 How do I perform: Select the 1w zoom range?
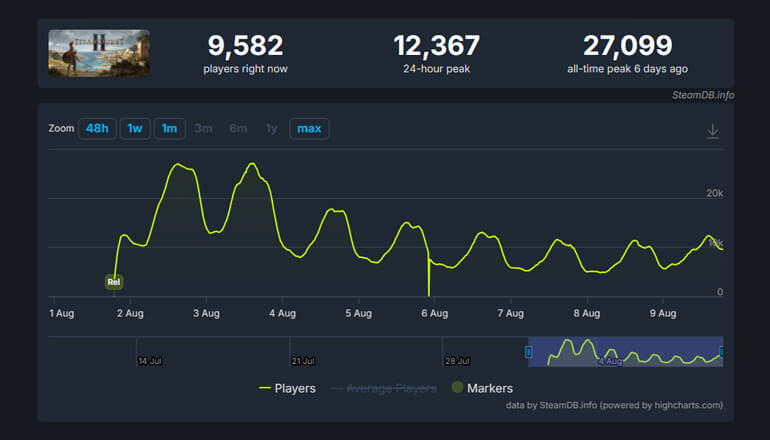click(135, 129)
